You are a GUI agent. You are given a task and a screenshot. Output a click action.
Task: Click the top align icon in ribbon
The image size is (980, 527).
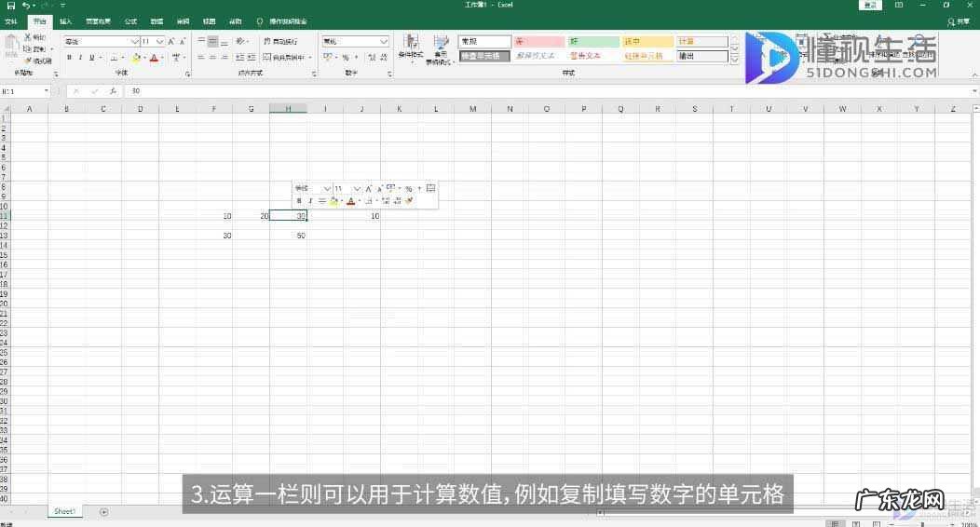(201, 41)
